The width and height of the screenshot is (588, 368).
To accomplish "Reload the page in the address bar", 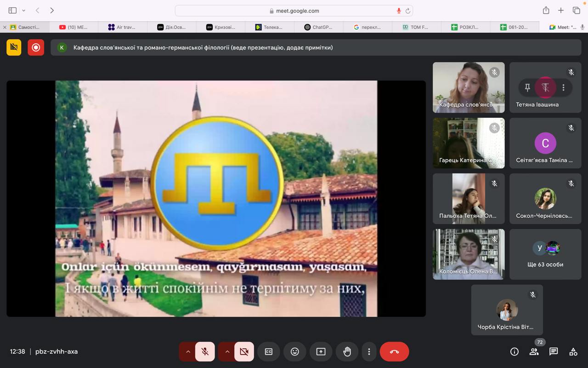I will 407,11.
